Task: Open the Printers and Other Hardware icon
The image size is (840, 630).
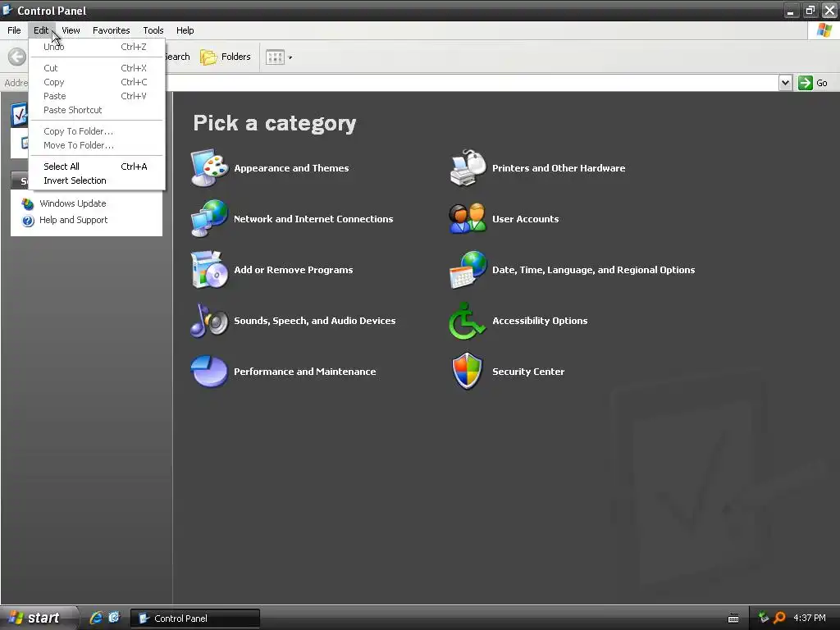Action: pos(468,168)
